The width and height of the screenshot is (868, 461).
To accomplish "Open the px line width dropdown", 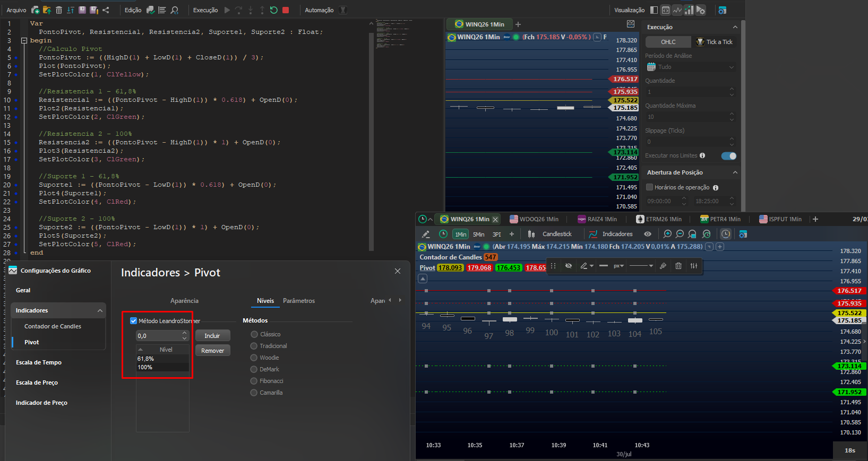I will click(618, 266).
